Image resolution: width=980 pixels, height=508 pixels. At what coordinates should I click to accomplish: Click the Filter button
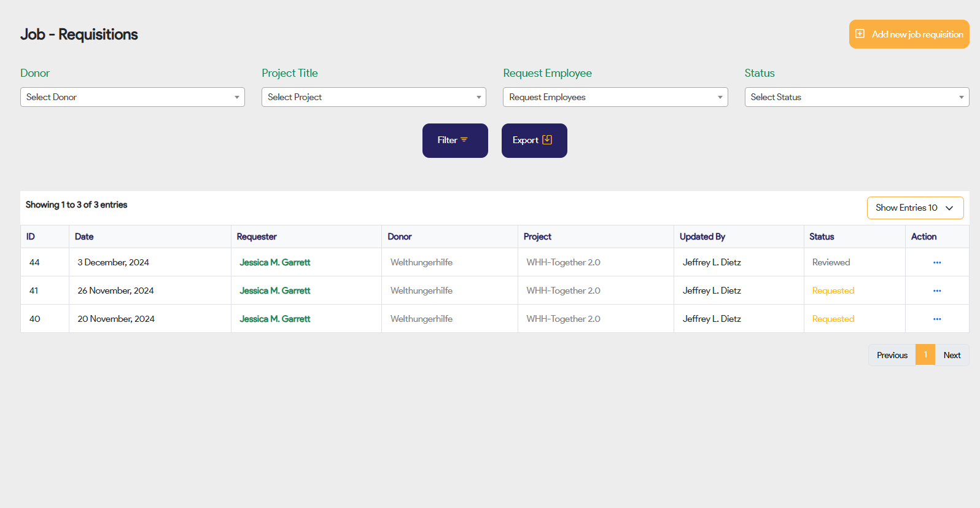coord(454,141)
